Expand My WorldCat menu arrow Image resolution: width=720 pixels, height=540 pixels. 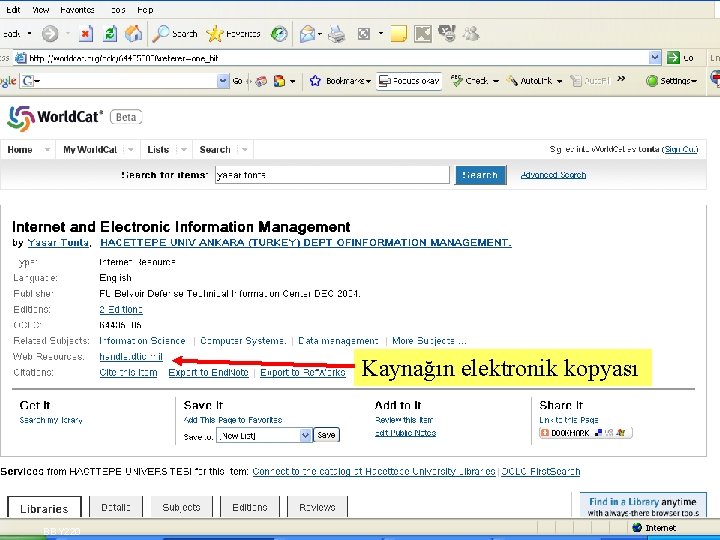pyautogui.click(x=130, y=150)
